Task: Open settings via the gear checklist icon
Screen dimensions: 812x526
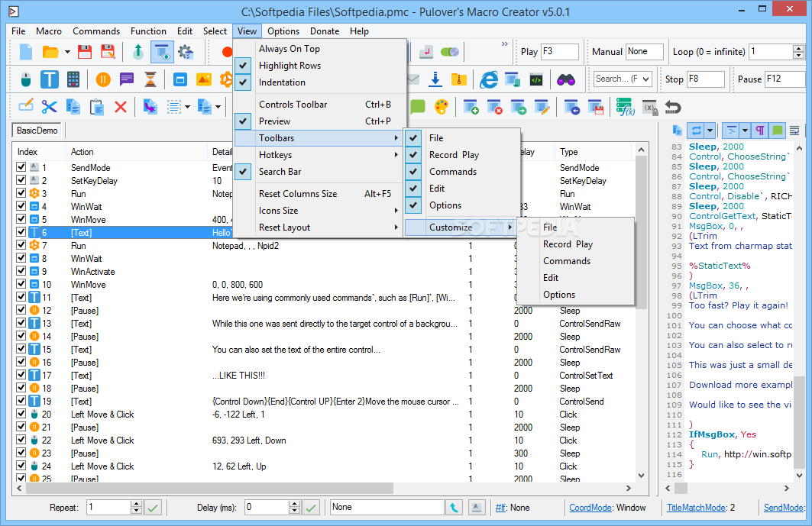Action: [x=186, y=52]
